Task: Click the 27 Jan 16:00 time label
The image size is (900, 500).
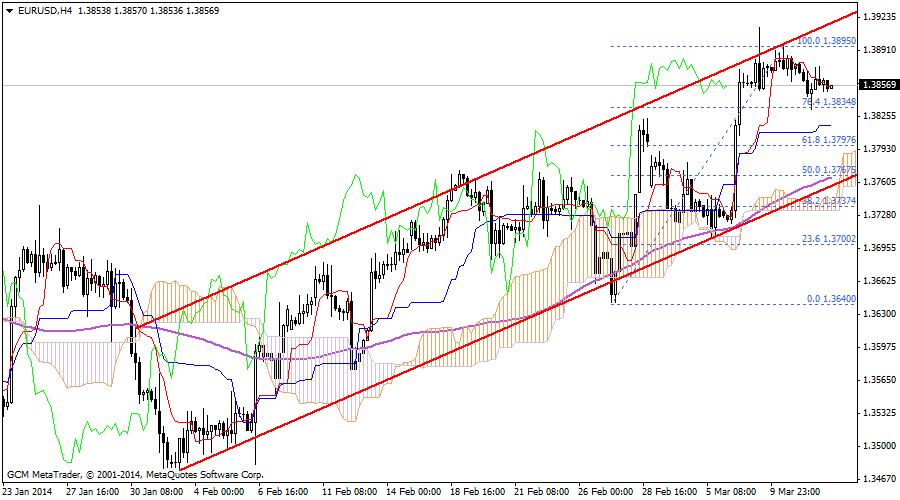Action: pyautogui.click(x=92, y=492)
